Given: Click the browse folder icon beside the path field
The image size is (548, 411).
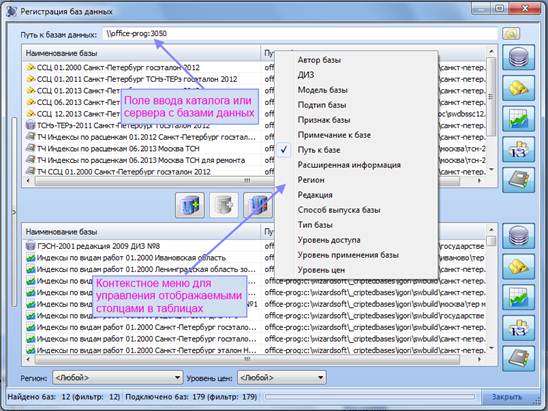Looking at the screenshot, I should click(x=511, y=34).
